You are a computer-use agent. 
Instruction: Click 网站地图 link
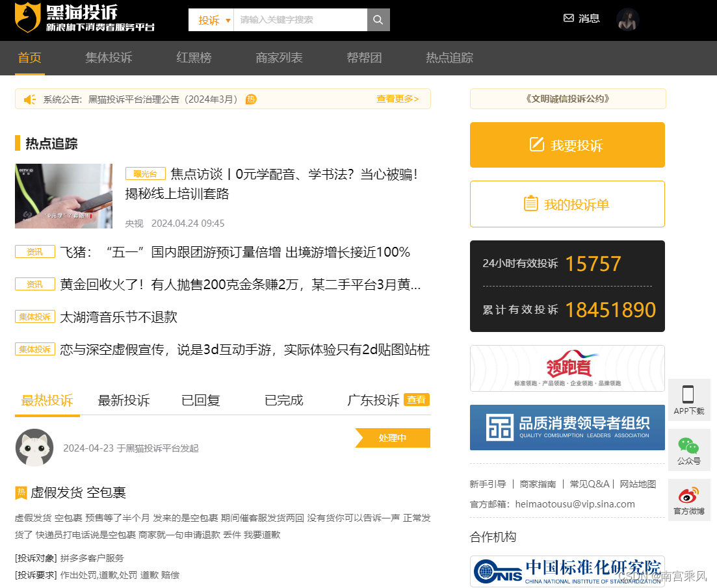click(638, 484)
